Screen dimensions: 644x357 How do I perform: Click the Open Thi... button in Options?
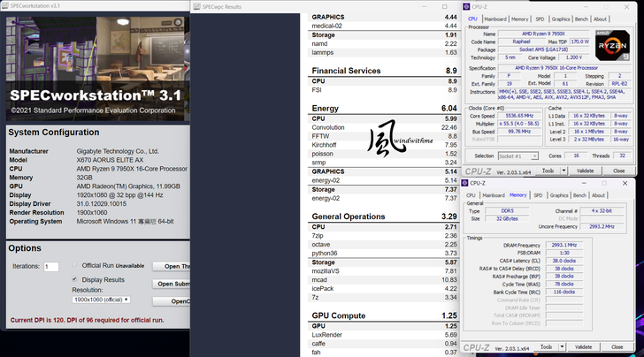coord(172,266)
